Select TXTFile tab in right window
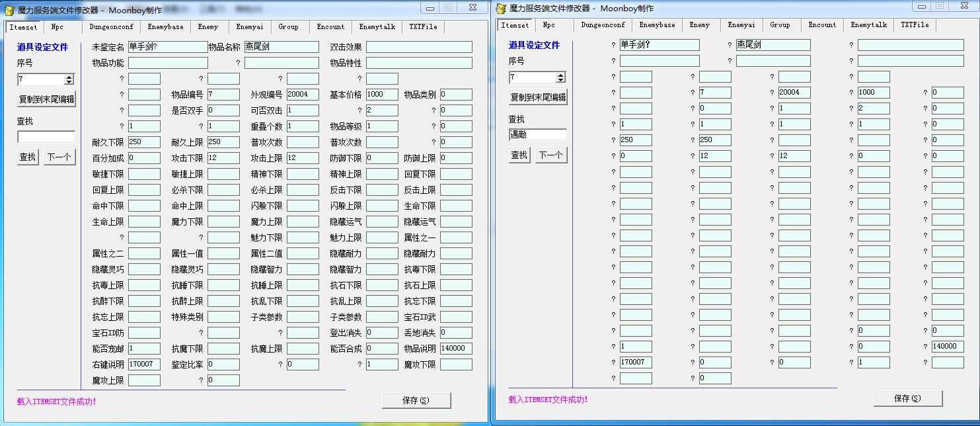 click(x=915, y=25)
